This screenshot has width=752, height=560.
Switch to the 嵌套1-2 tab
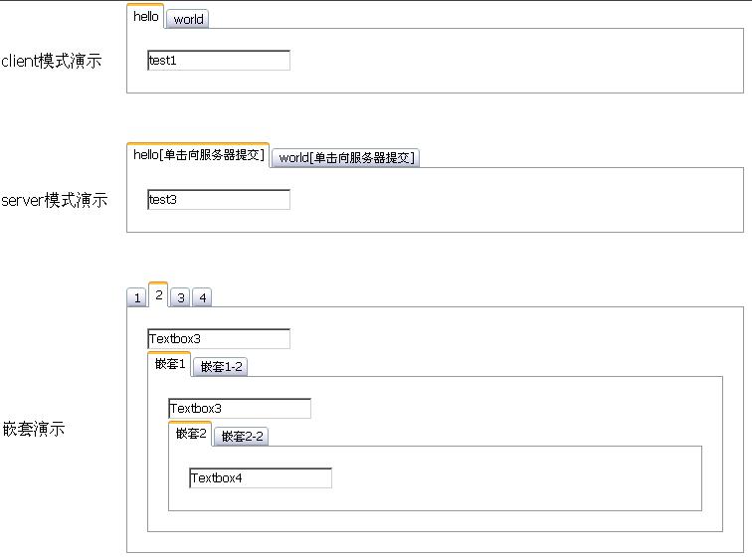point(221,367)
